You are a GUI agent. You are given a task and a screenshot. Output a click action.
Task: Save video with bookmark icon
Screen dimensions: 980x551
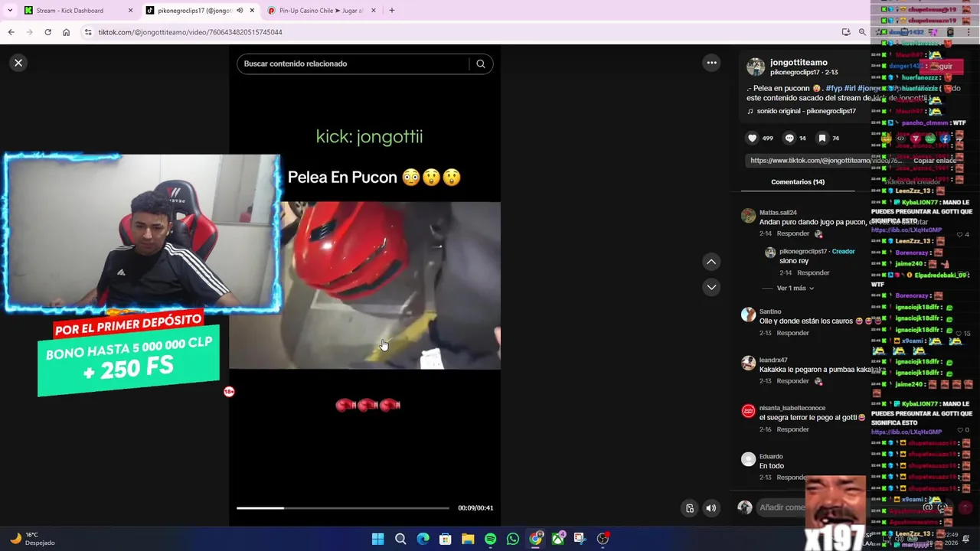(x=822, y=139)
